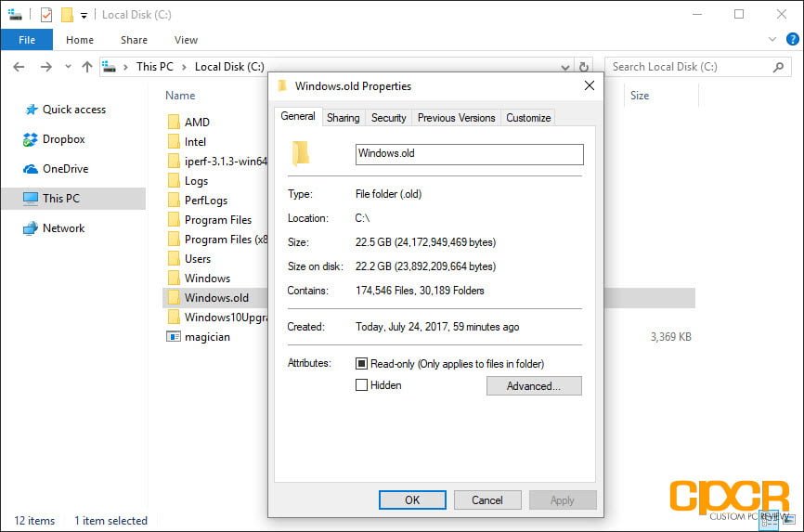
Task: Click the Properties icon in title bar
Action: [46, 15]
